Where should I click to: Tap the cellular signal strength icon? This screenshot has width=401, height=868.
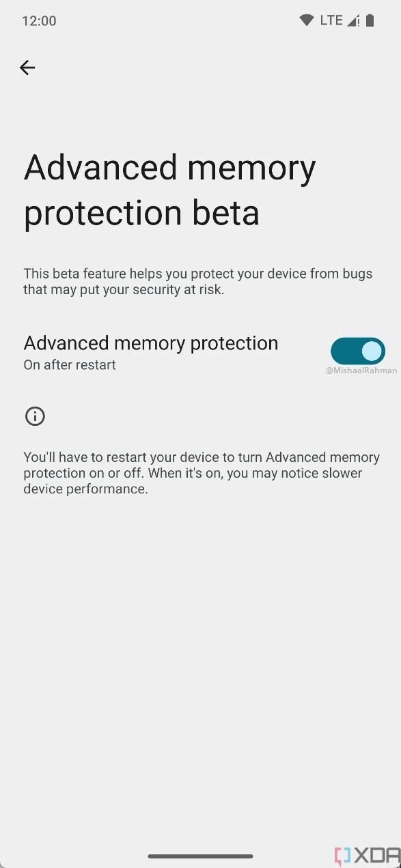[353, 20]
